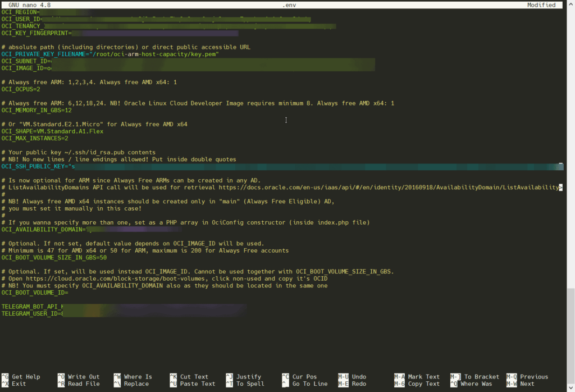Viewport: 575px width, 392px height.
Task: Click the GNU nano 4.8 title text
Action: point(30,4)
